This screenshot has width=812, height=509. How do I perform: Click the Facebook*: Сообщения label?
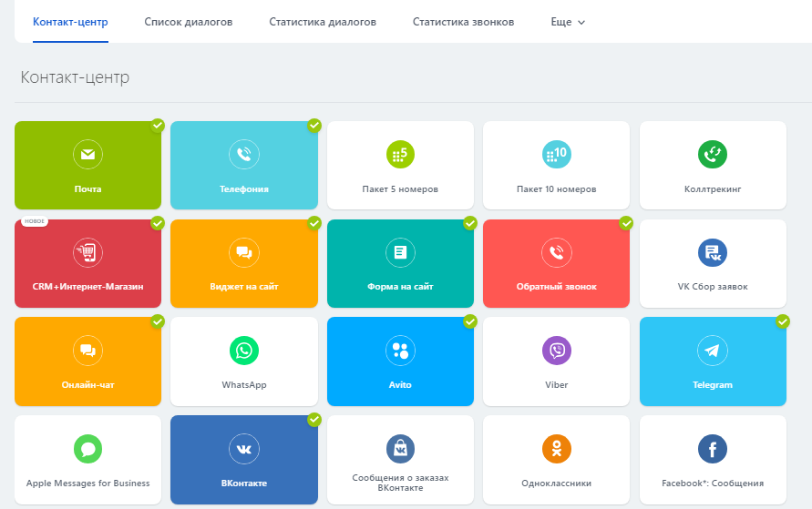713,484
